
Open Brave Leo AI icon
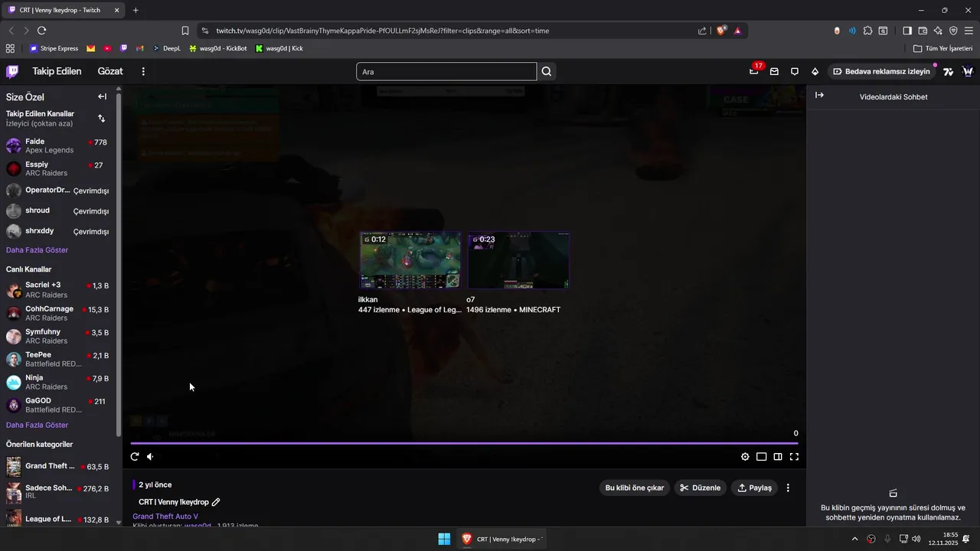click(938, 31)
